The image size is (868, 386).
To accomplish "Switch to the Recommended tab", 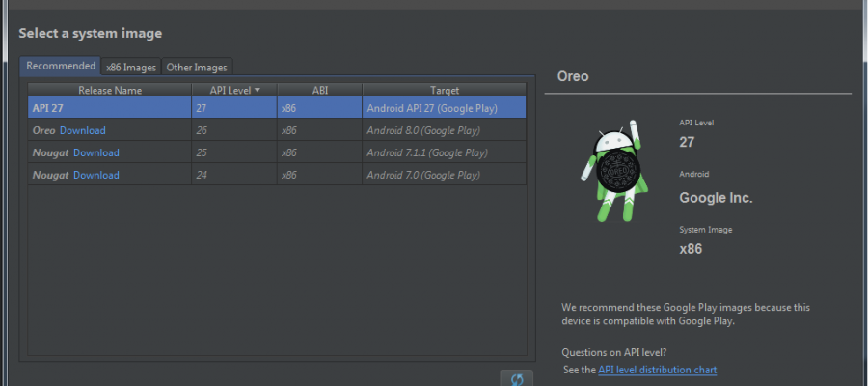I will pos(61,66).
